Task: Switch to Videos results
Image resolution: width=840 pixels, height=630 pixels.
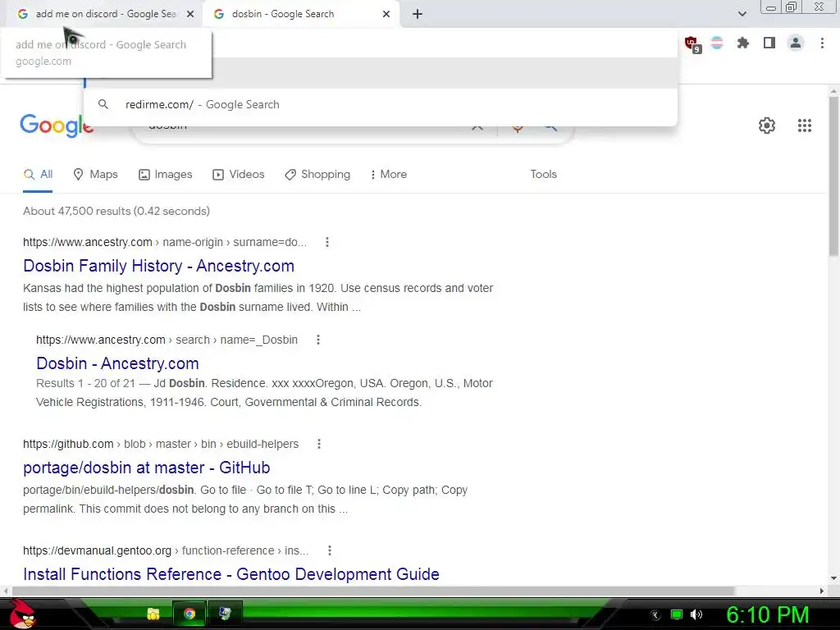Action: (x=239, y=175)
